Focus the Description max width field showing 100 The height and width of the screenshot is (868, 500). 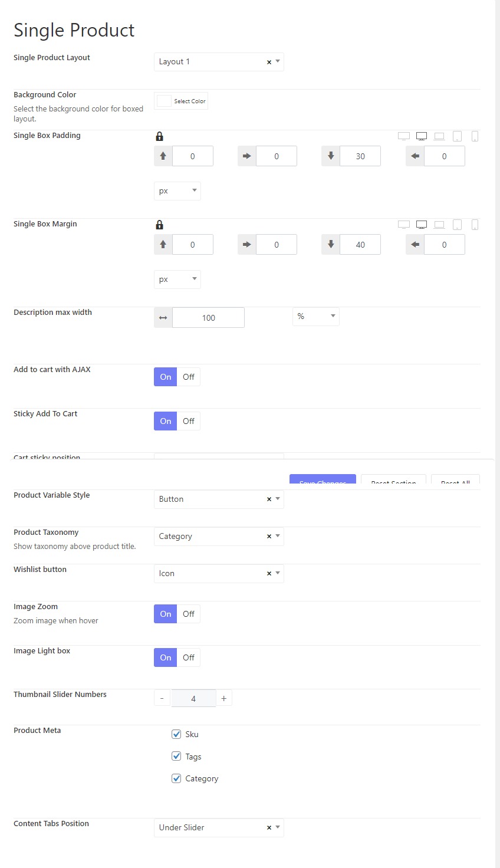(209, 318)
